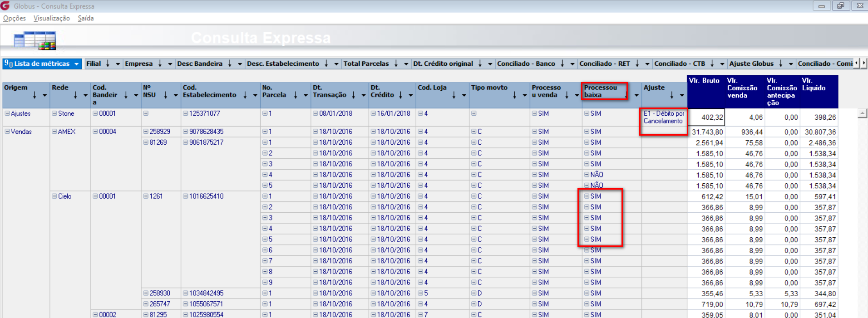Screen dimensions: 868x318
Task: Open Desc. Estabelecimento filter dropdown arrow
Action: 336,64
